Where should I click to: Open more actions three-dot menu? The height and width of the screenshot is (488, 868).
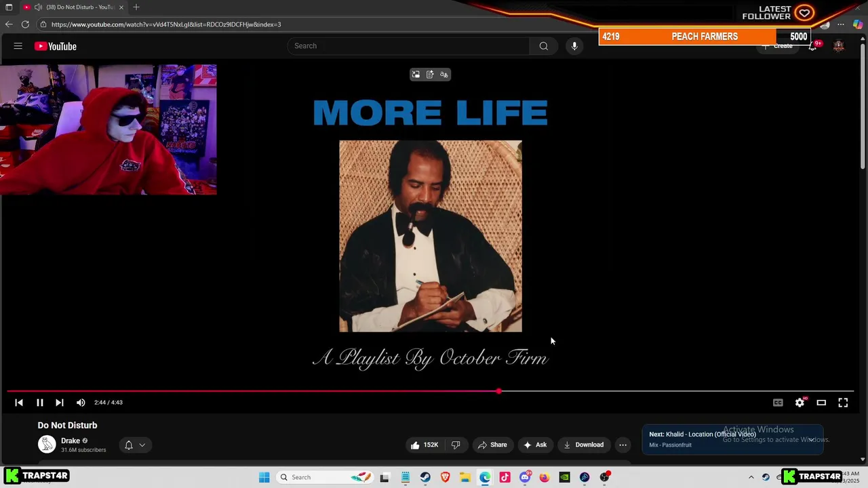click(623, 445)
